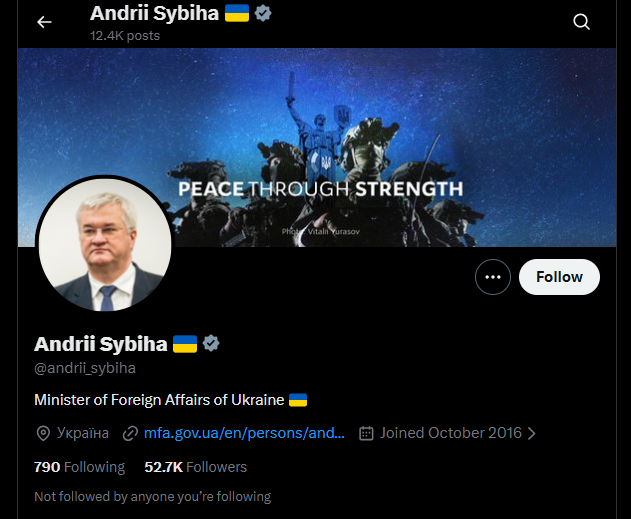Click the calendar icon beside Joined October 2016

tap(366, 433)
